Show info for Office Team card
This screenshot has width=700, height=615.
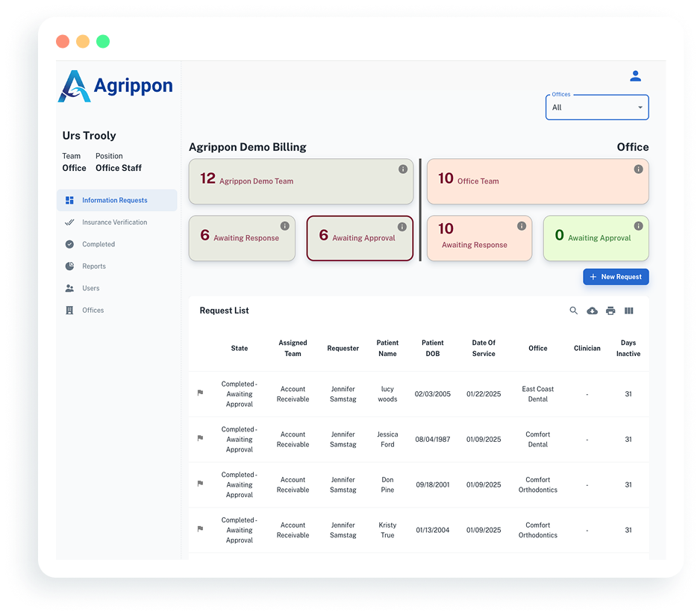tap(638, 169)
